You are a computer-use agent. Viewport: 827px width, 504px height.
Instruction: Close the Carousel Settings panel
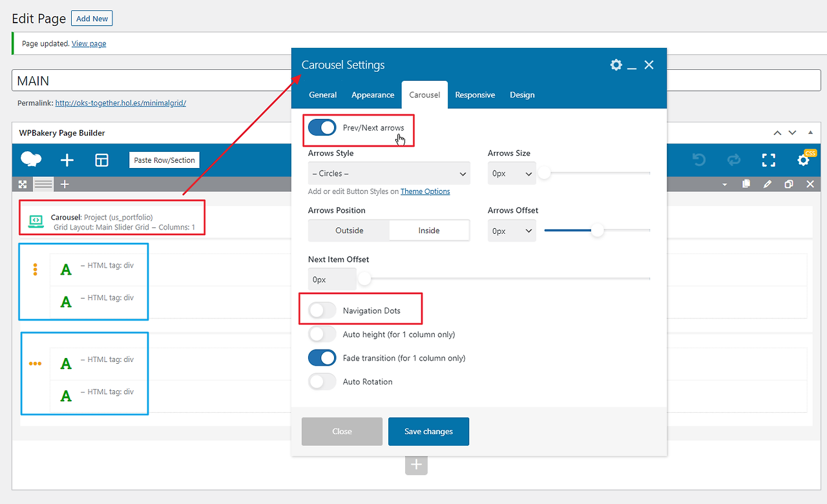point(649,65)
